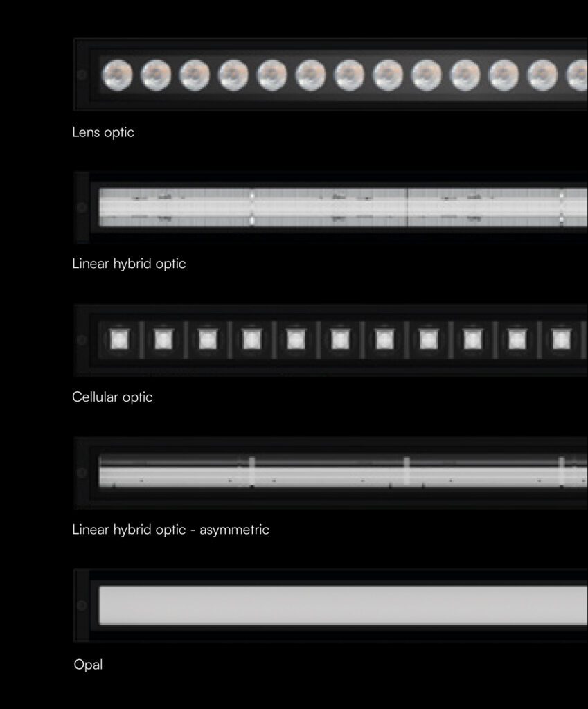Click end-cap screw on Lens optic strip
This screenshot has height=709, width=588.
[x=82, y=75]
